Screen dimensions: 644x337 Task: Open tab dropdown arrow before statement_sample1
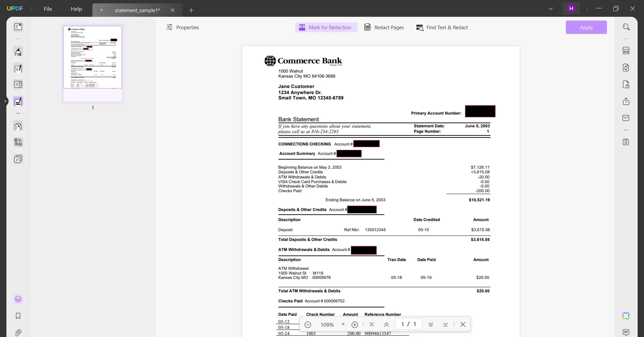tap(101, 10)
